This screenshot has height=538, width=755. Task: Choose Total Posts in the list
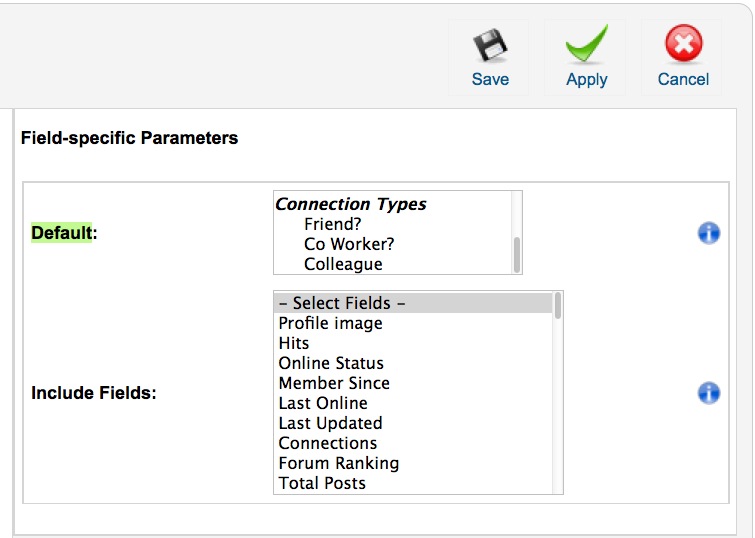click(x=414, y=483)
